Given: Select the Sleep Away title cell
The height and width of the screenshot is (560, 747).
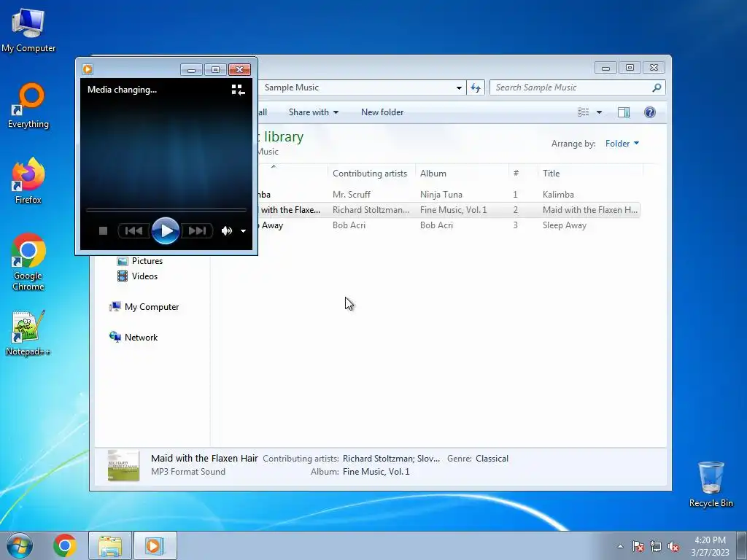Looking at the screenshot, I should coord(565,225).
